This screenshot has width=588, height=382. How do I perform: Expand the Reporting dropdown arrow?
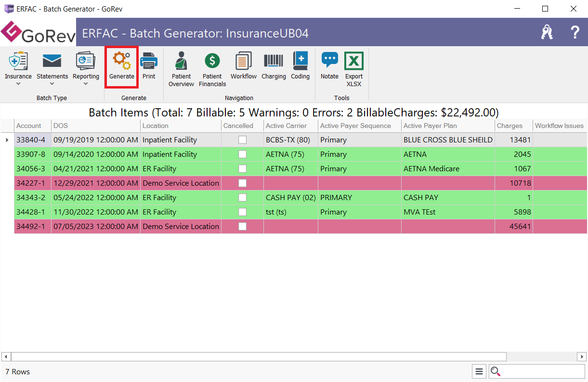tap(86, 84)
